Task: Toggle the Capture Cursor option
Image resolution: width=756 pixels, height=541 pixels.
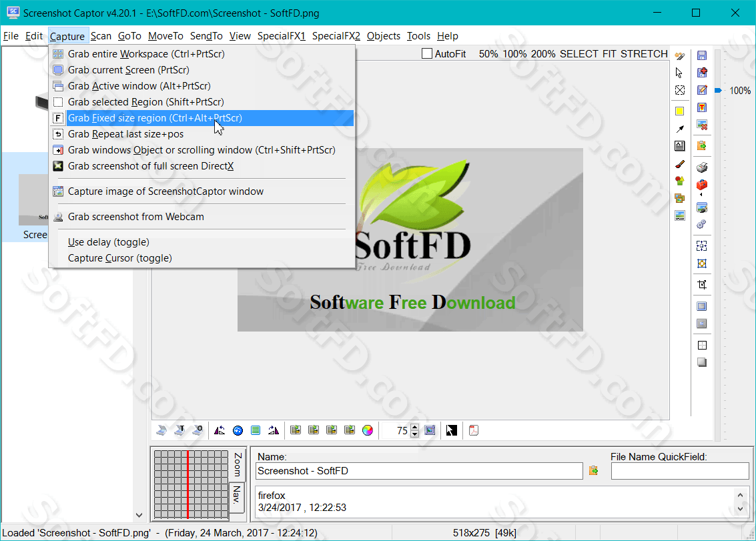Action: (119, 258)
